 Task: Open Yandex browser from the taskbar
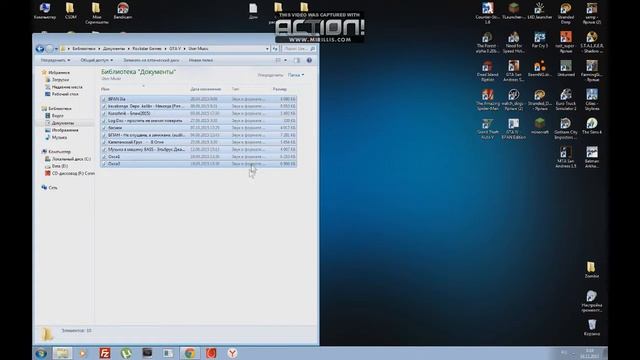click(232, 353)
